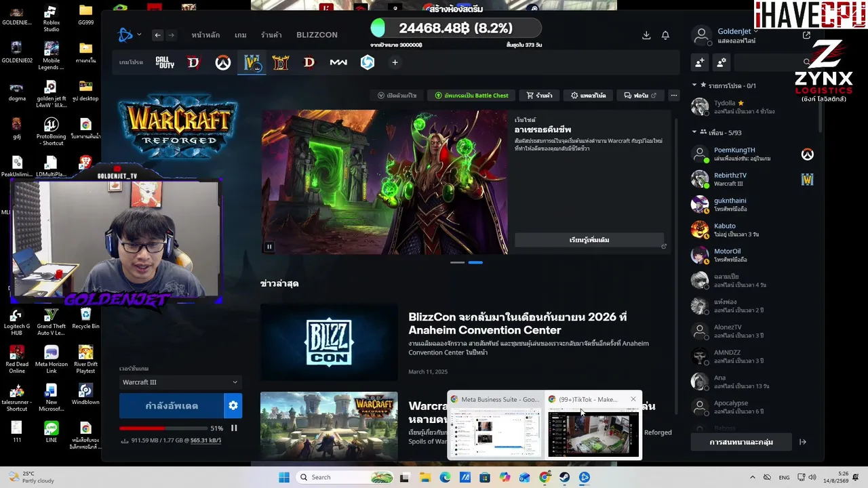Collapse the friends 5/93 section
The image size is (868, 488).
(x=694, y=132)
